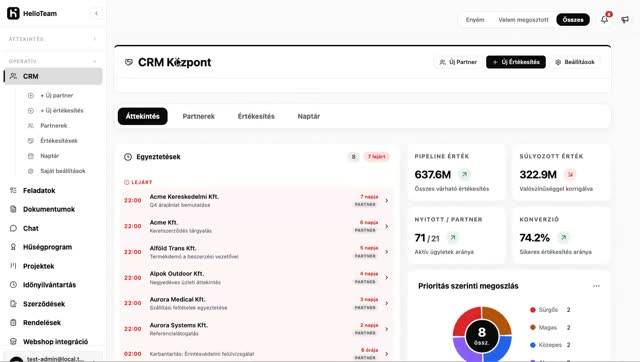Switch to the Értékesítés tab
The height and width of the screenshot is (362, 640).
pos(256,116)
